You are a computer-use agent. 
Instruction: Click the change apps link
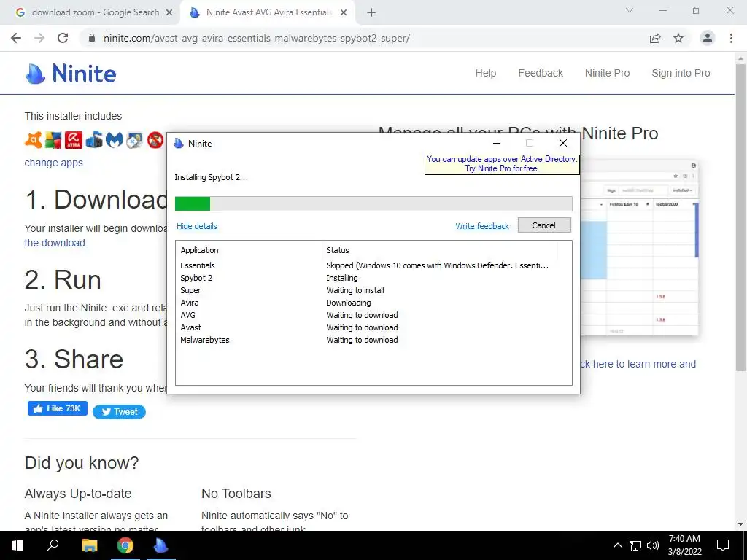click(x=54, y=163)
